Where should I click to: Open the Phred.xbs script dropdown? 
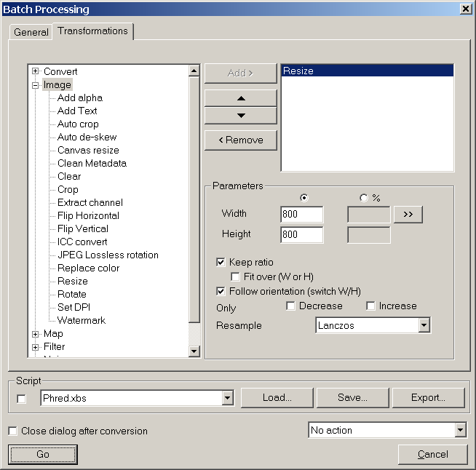[x=227, y=398]
